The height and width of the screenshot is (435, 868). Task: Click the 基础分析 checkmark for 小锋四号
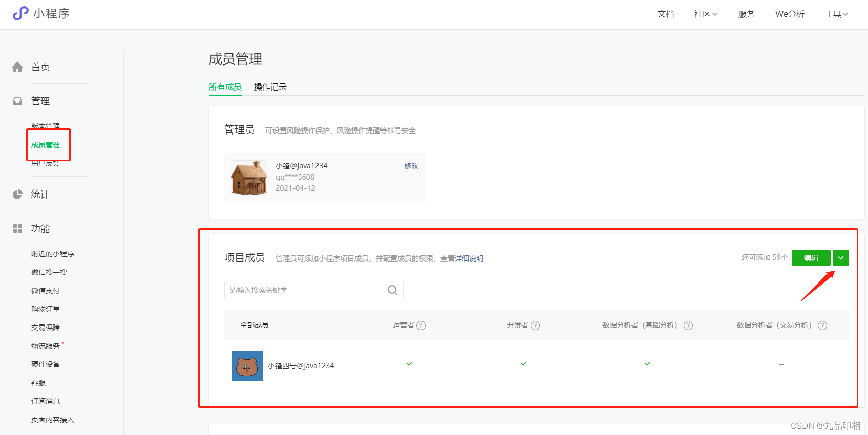tap(648, 364)
